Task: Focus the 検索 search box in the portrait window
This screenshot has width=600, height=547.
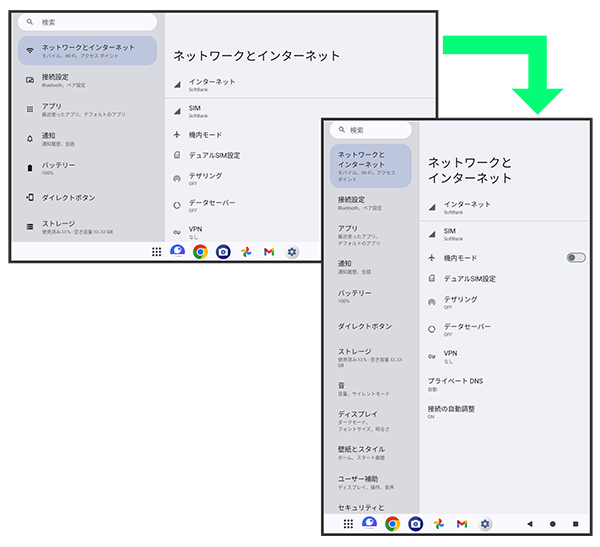Action: 371,130
